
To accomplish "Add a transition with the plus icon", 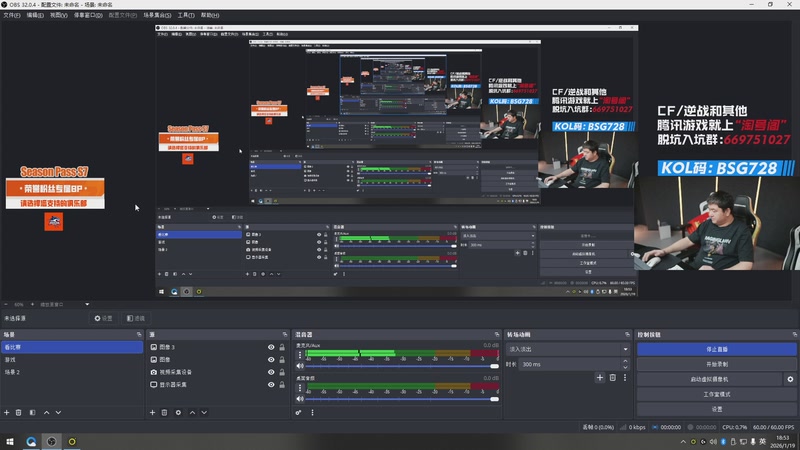I will coord(599,378).
